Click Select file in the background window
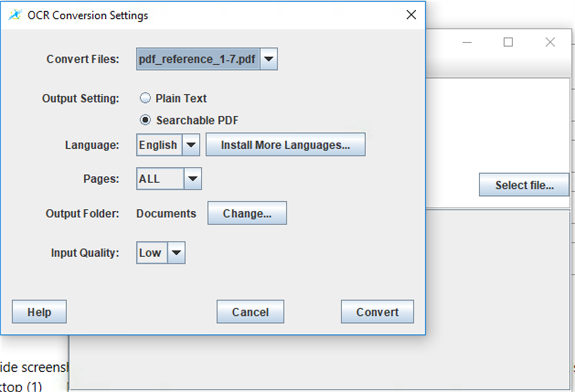Screen dimensions: 575x392 [x=523, y=185]
